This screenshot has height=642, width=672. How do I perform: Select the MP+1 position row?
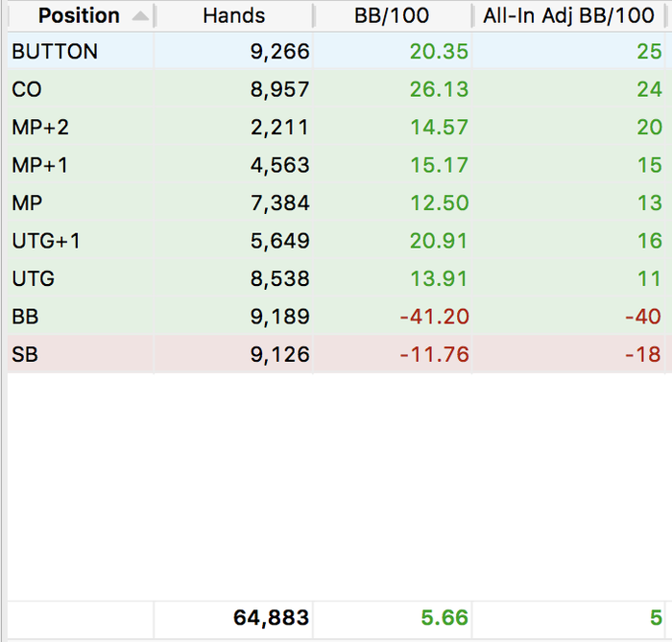(336, 165)
